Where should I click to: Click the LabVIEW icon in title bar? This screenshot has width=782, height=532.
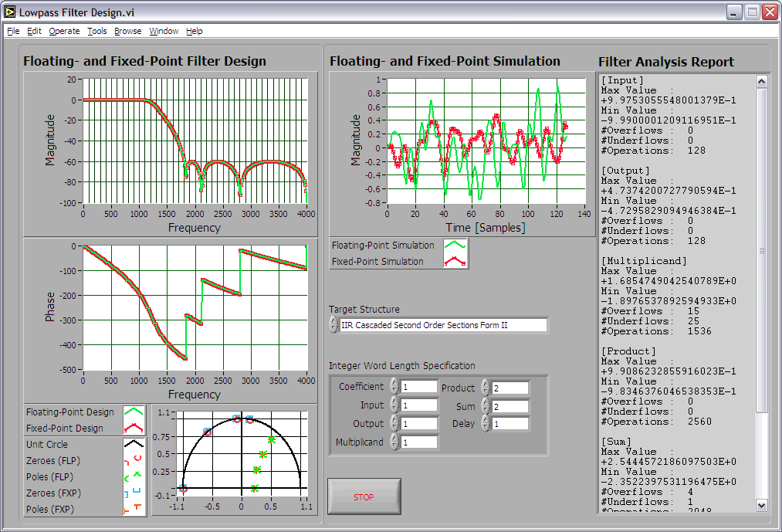(x=10, y=12)
